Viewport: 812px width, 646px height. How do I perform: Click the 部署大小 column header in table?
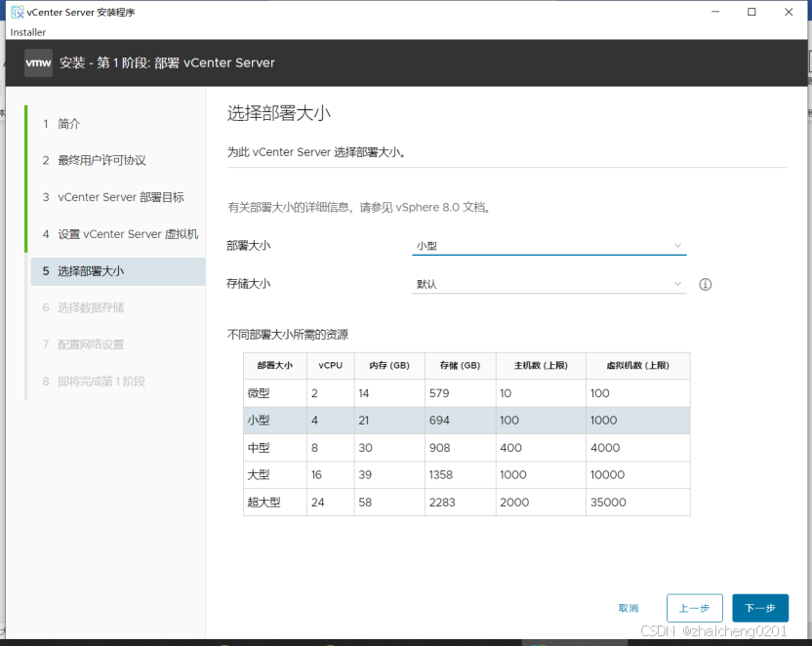click(275, 365)
